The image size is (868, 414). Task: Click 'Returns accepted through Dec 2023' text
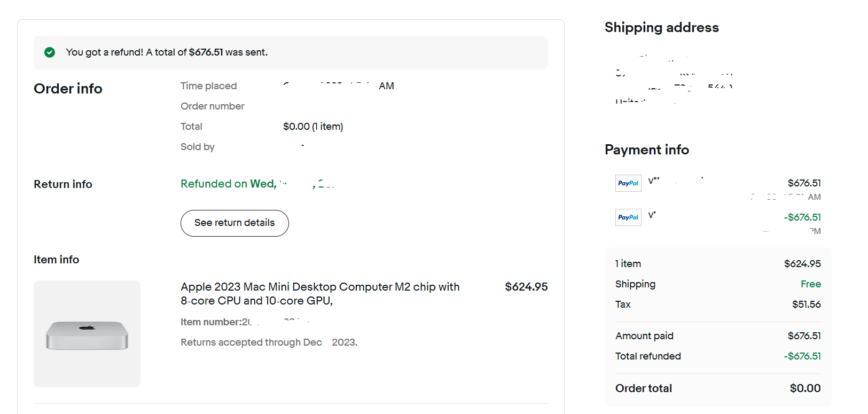click(269, 342)
